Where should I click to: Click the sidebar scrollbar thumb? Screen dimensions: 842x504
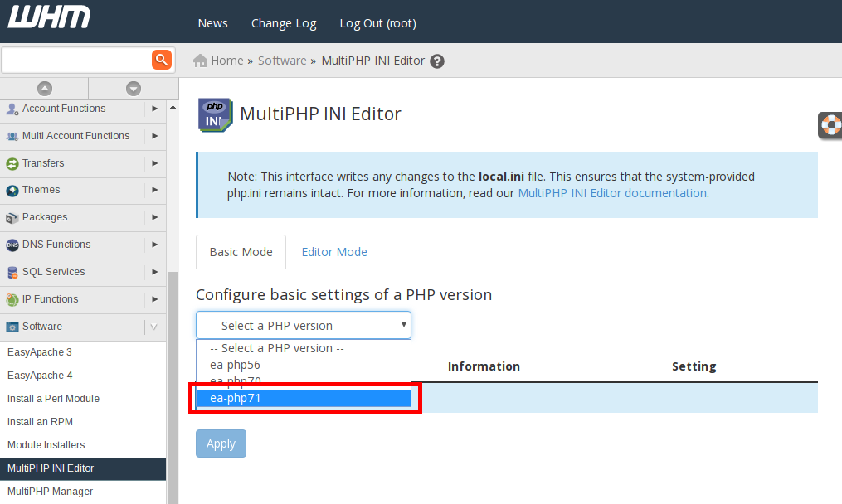click(x=173, y=386)
